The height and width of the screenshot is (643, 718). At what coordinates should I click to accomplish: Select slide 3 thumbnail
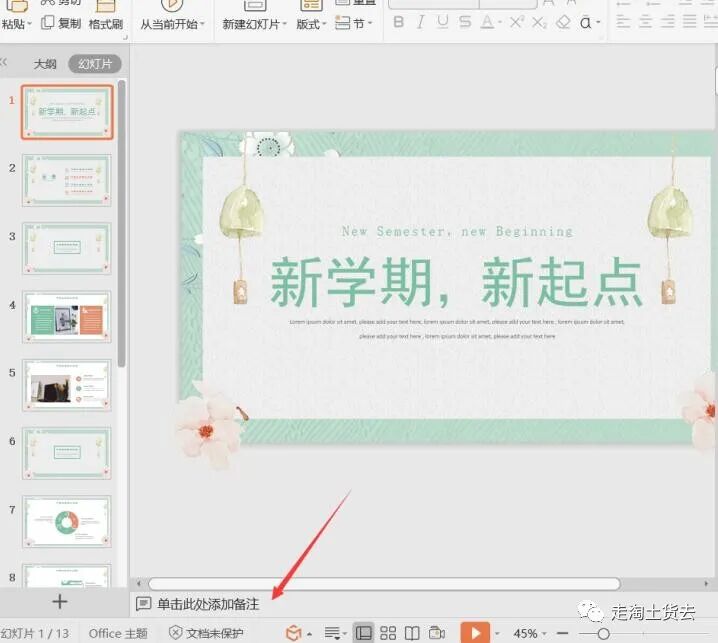(x=67, y=249)
